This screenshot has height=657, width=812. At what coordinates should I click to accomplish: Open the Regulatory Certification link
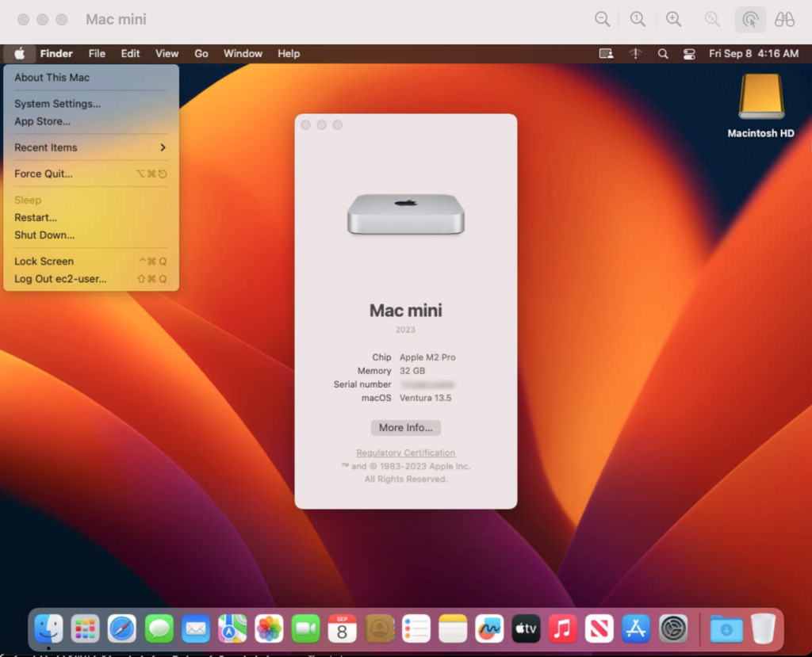(405, 452)
